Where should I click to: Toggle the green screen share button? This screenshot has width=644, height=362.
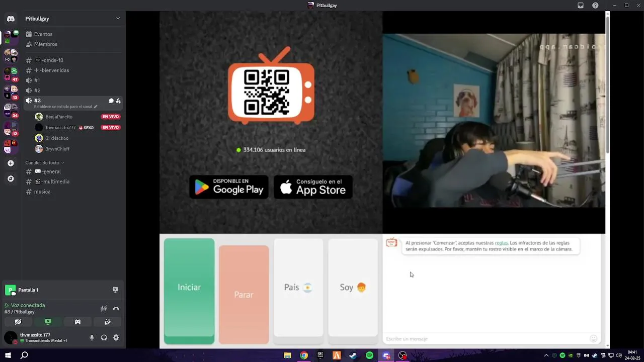coord(48,322)
